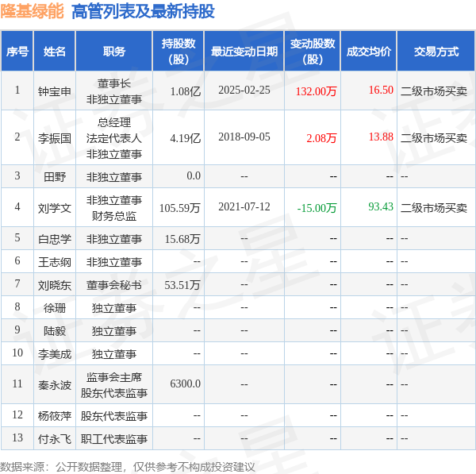Image resolution: width=476 pixels, height=474 pixels.
Task: Click the row number 10
Action: [17, 353]
